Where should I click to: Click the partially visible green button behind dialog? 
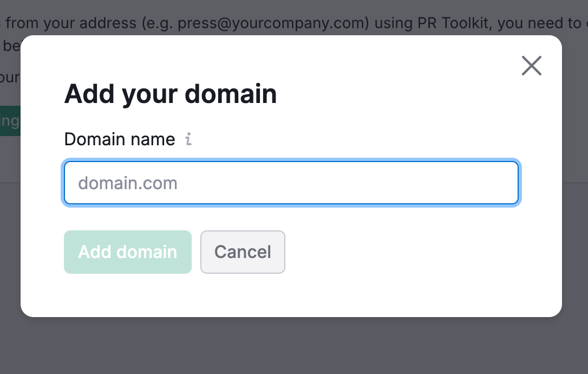click(x=10, y=120)
